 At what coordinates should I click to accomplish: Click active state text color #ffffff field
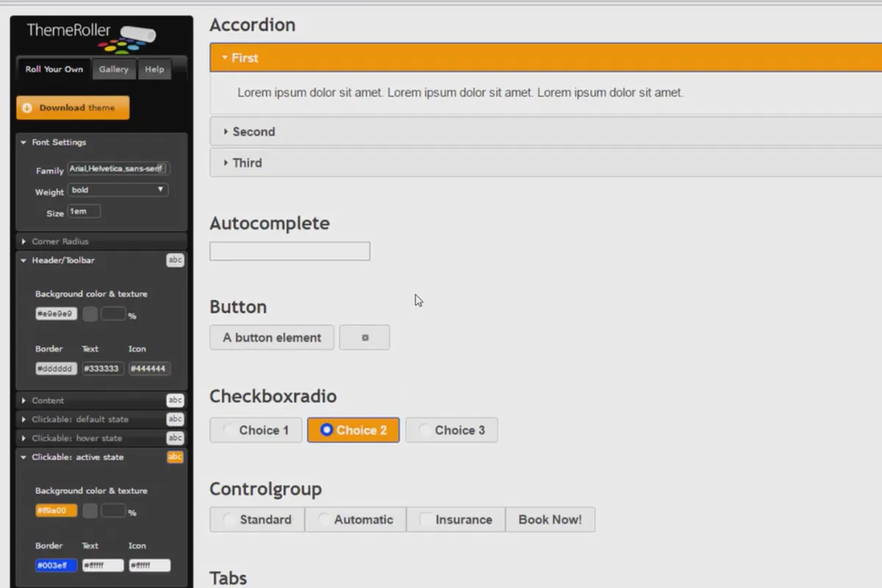pos(102,566)
